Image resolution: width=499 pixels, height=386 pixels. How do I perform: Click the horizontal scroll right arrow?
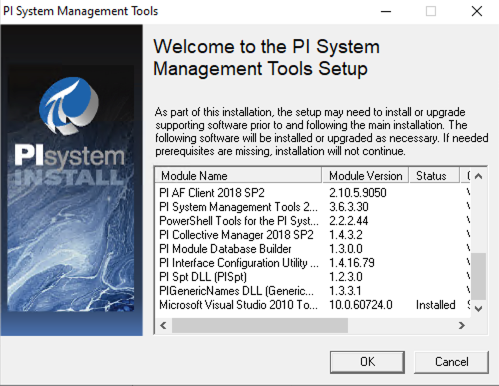462,325
